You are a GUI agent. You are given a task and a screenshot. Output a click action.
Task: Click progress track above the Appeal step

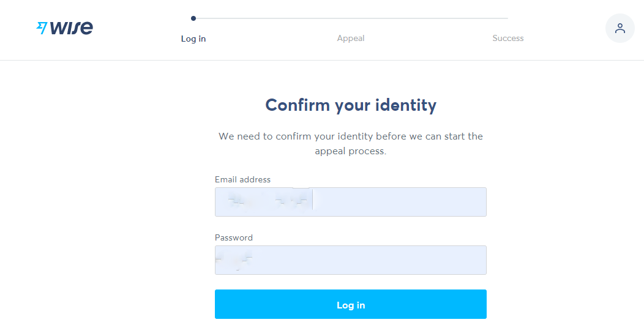351,18
